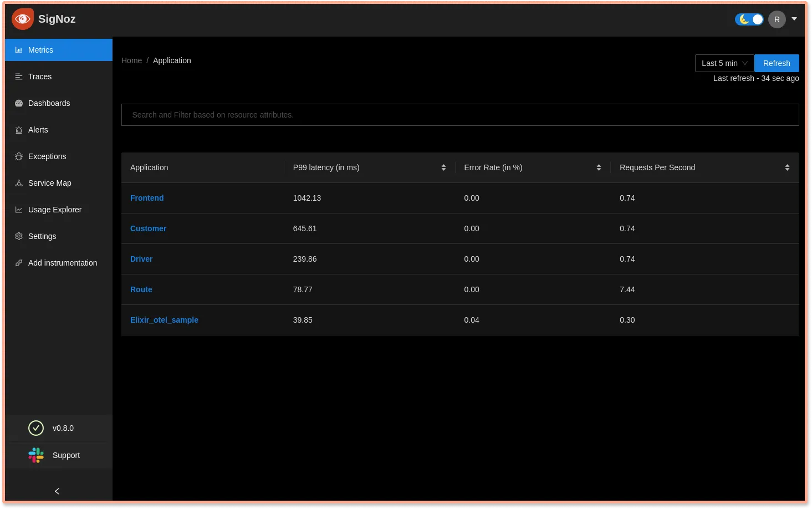Image resolution: width=812 pixels, height=509 pixels.
Task: Open Settings page in sidebar
Action: 59,236
